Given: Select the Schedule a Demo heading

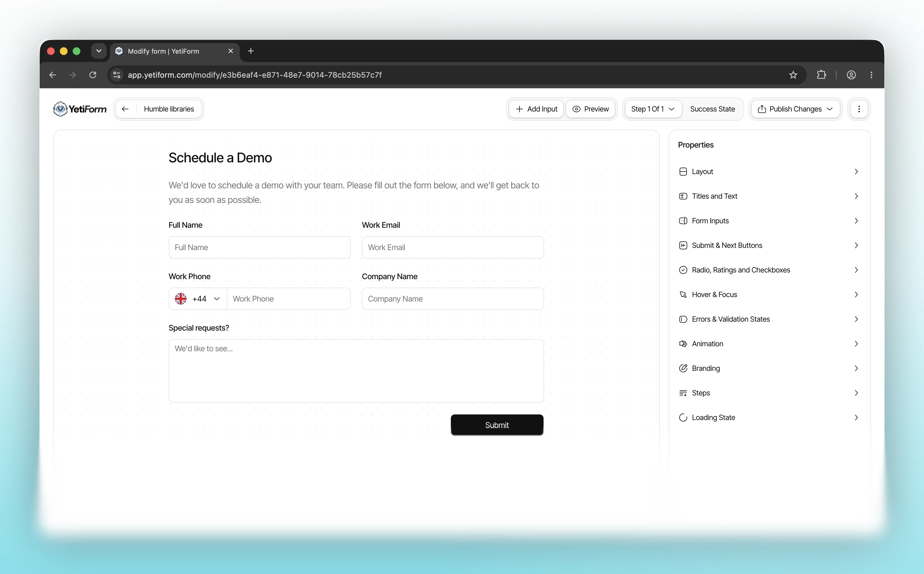Looking at the screenshot, I should point(220,158).
